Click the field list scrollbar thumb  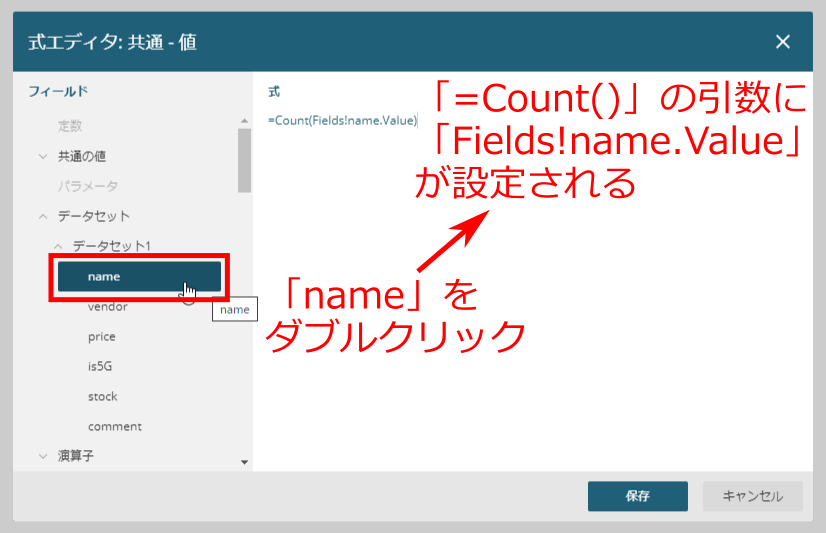coord(244,161)
